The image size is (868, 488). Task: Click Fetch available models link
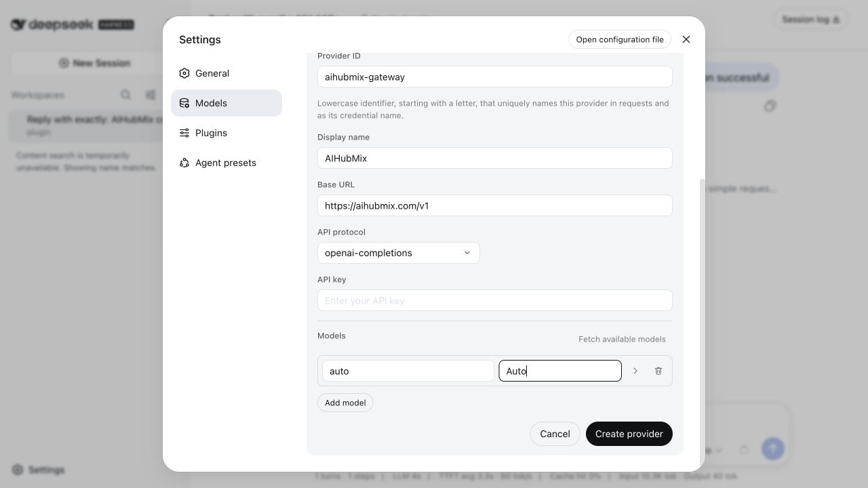click(622, 339)
